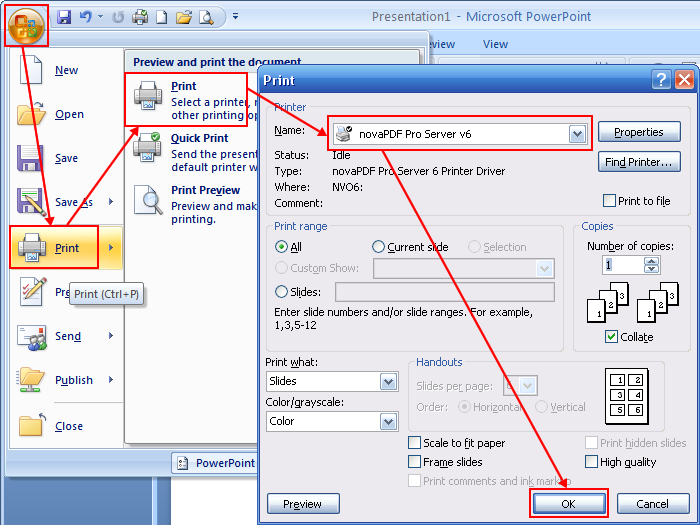This screenshot has width=700, height=525.
Task: Click the printer icon in the Print submenu entry
Action: pos(148,96)
